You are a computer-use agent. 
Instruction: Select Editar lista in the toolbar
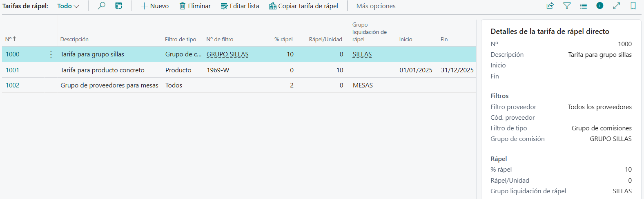(240, 6)
